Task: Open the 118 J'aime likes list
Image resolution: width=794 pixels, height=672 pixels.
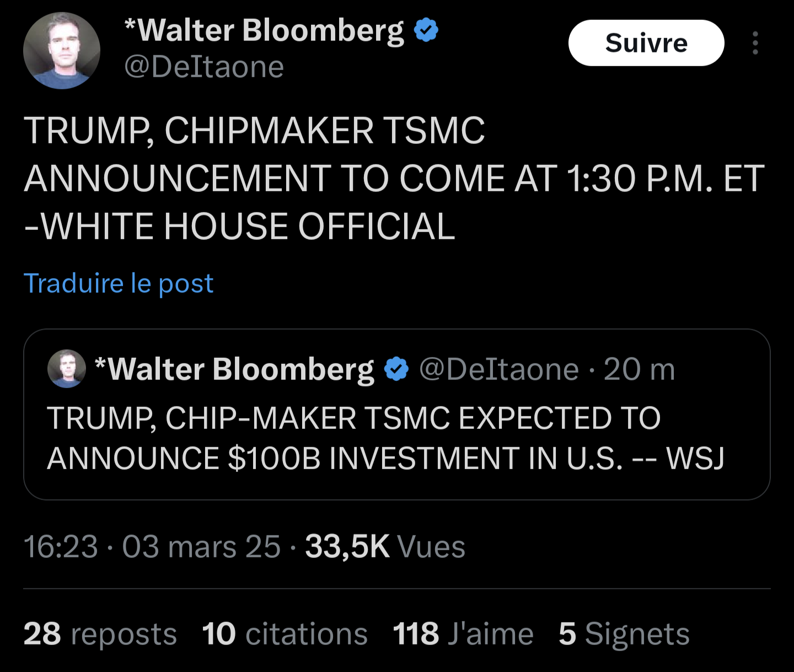Action: coord(463,633)
